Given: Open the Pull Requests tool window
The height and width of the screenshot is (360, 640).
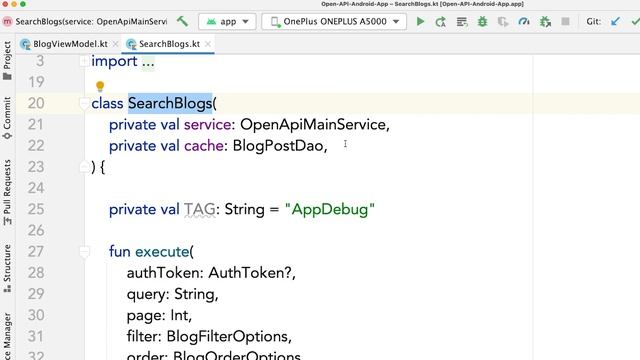Looking at the screenshot, I should click(7, 192).
